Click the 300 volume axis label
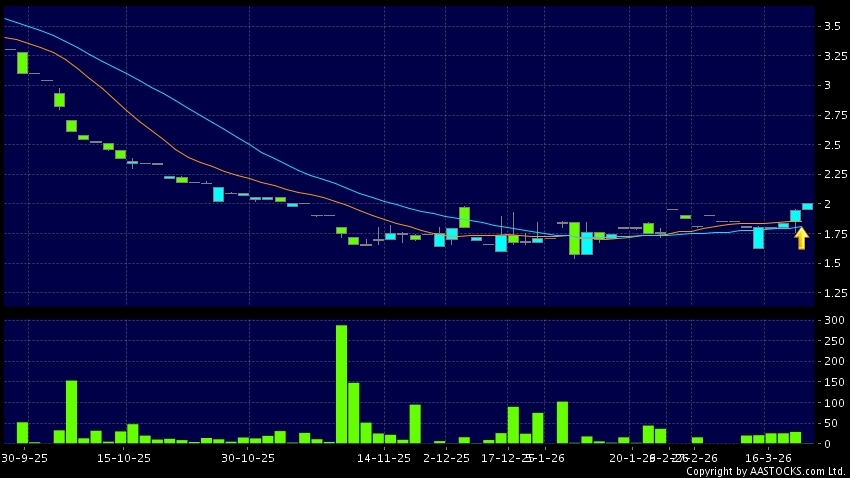 [x=828, y=321]
